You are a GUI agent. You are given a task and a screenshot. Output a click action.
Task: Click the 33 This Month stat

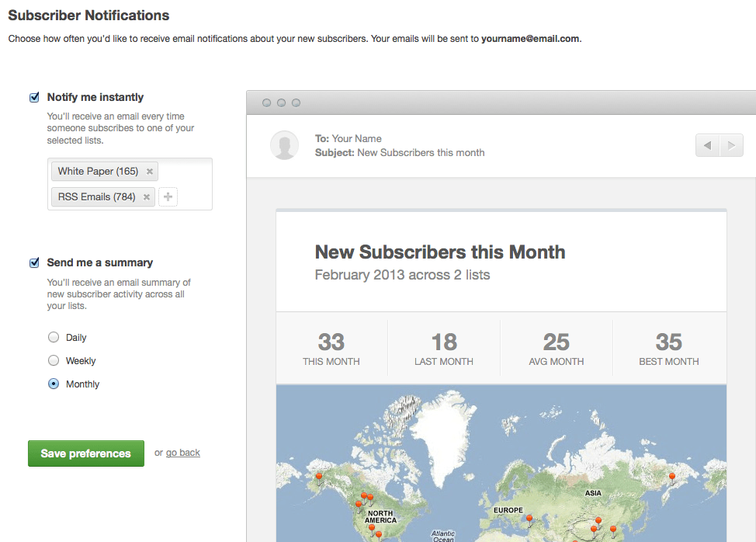(331, 349)
